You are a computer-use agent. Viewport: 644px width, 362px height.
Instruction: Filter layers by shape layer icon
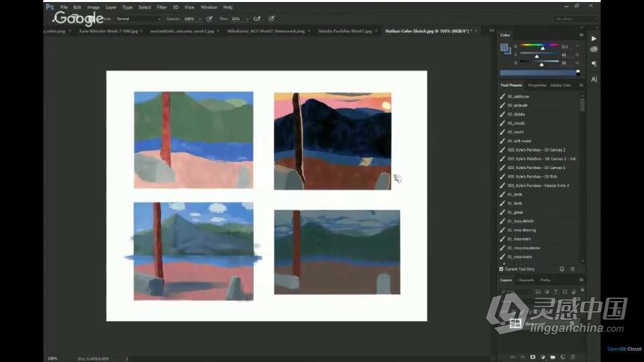(565, 292)
